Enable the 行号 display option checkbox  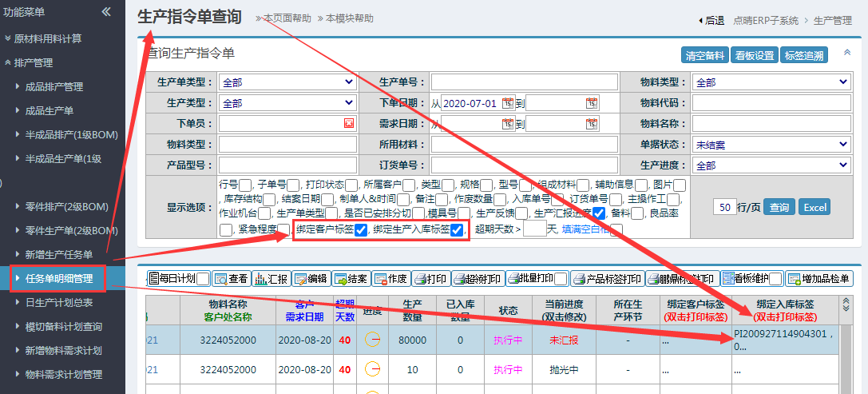[245, 185]
